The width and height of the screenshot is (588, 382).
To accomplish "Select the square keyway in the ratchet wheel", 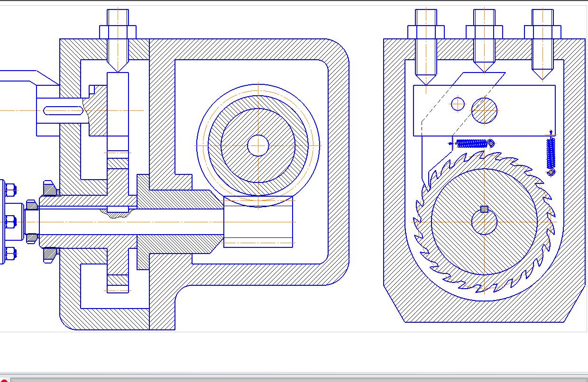I will (484, 209).
